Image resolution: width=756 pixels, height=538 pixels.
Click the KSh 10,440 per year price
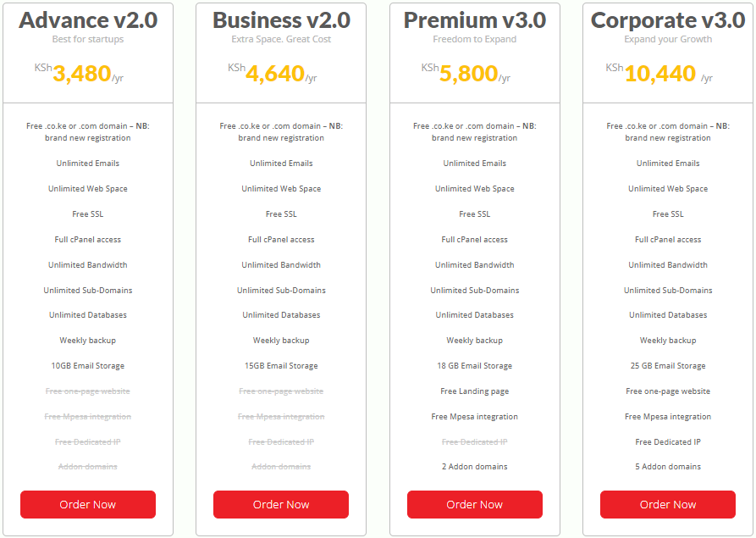pos(659,74)
